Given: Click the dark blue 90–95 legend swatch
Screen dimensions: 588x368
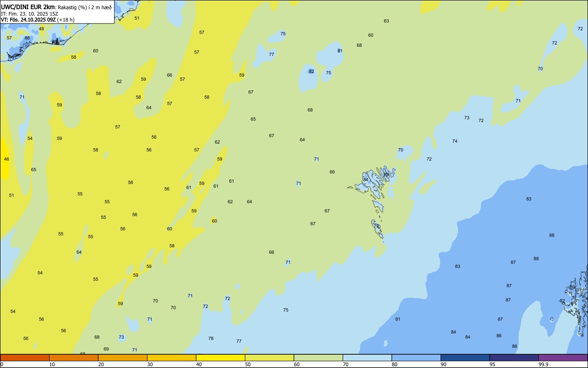Looking at the screenshot, I should pos(465,357).
